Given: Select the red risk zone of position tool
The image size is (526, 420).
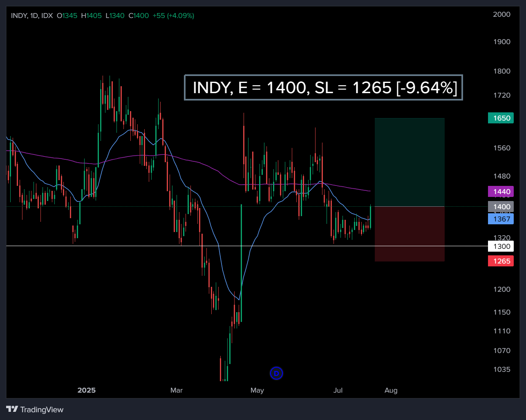Looking at the screenshot, I should [409, 234].
